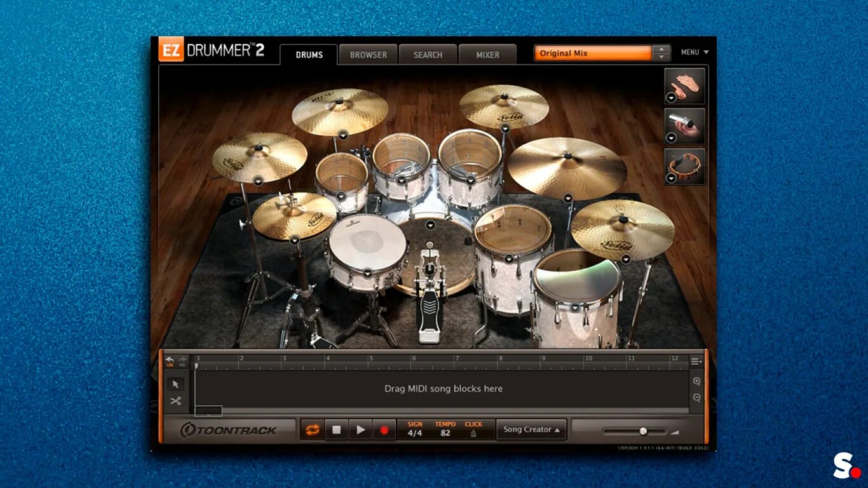The image size is (868, 488).
Task: Toggle the metronome under CLICK
Action: point(473,433)
